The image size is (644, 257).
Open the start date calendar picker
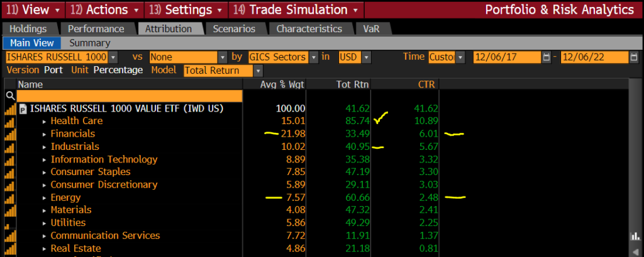coord(547,57)
